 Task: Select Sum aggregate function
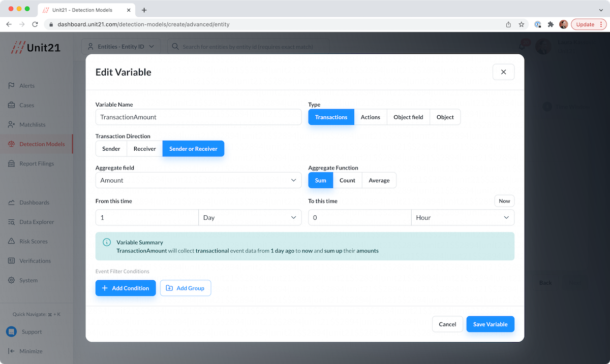pyautogui.click(x=321, y=180)
